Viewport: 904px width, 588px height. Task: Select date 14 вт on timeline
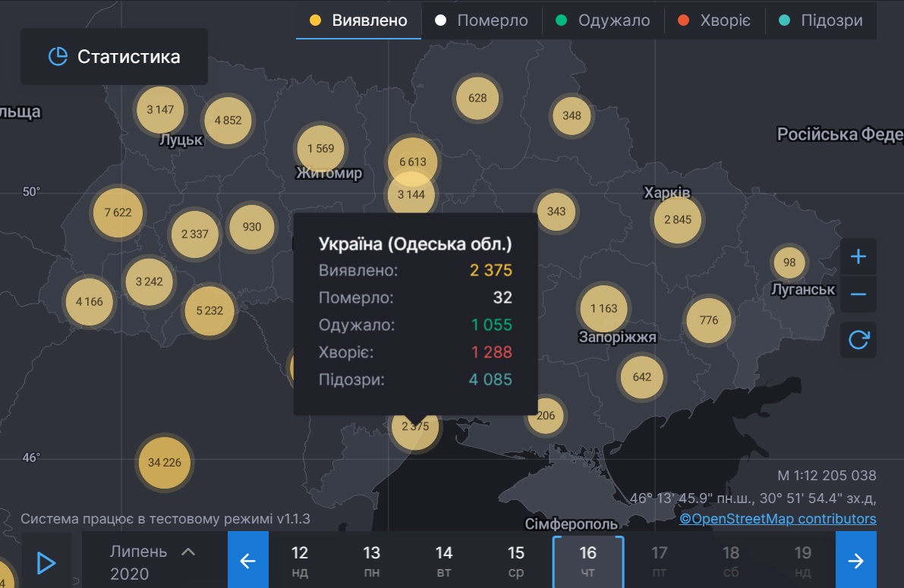[x=444, y=561]
